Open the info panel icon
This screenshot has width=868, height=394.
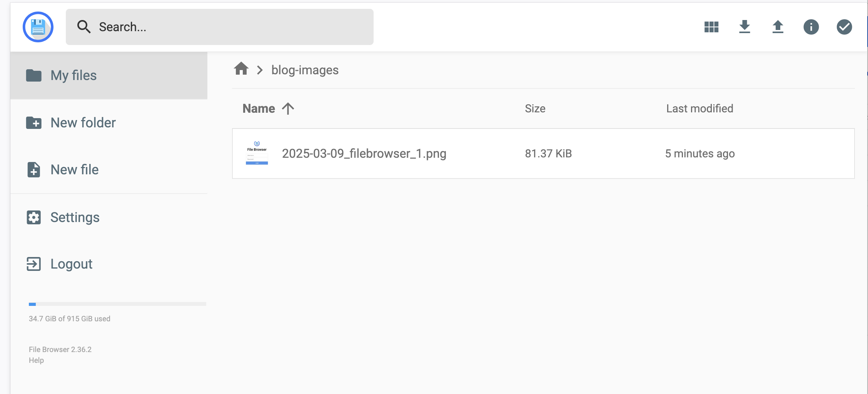(x=811, y=27)
